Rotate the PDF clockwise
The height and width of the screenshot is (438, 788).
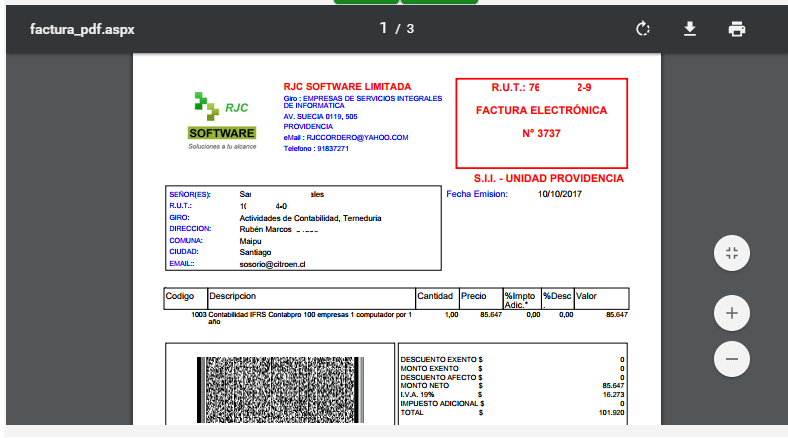tap(643, 29)
